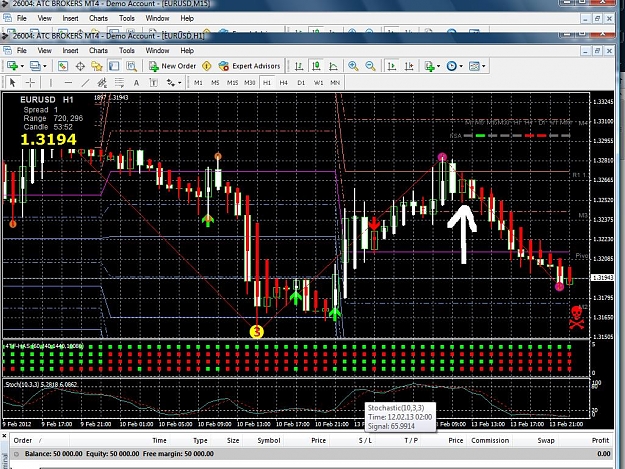The width and height of the screenshot is (625, 469).
Task: Select the horizontal line drawing tool
Action: (68, 82)
